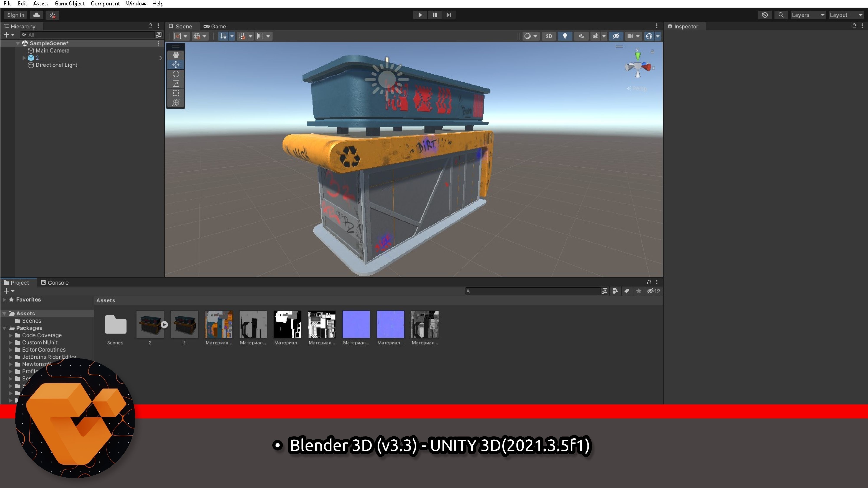Viewport: 868px width, 488px height.
Task: Expand the Favorites group
Action: click(4, 299)
